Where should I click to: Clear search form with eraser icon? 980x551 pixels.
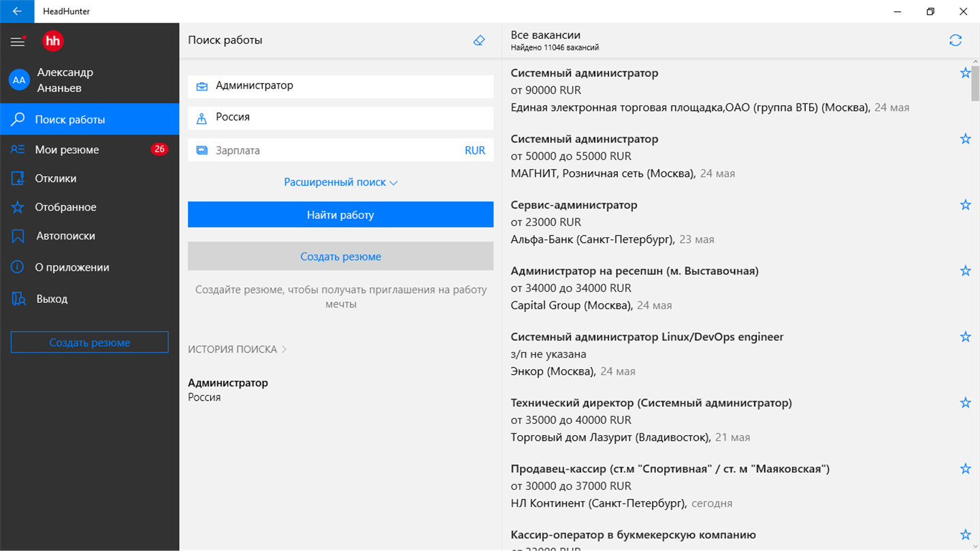click(x=479, y=41)
